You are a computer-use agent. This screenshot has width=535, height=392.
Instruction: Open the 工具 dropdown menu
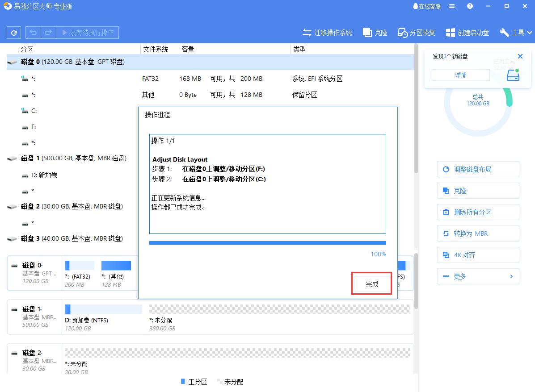[516, 32]
